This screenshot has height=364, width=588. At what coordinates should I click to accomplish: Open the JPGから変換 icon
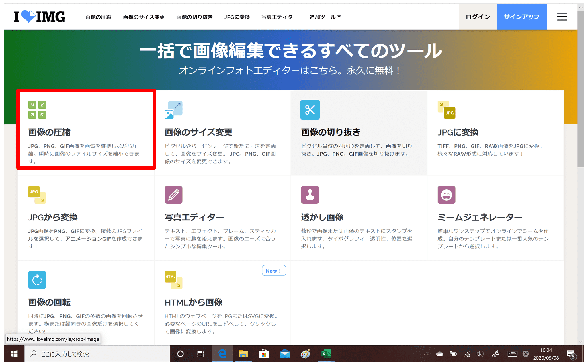coord(37,195)
